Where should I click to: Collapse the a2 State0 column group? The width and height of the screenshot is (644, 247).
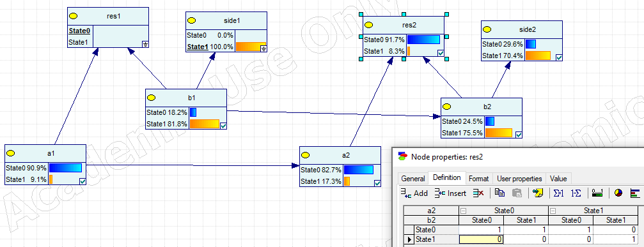tap(463, 211)
